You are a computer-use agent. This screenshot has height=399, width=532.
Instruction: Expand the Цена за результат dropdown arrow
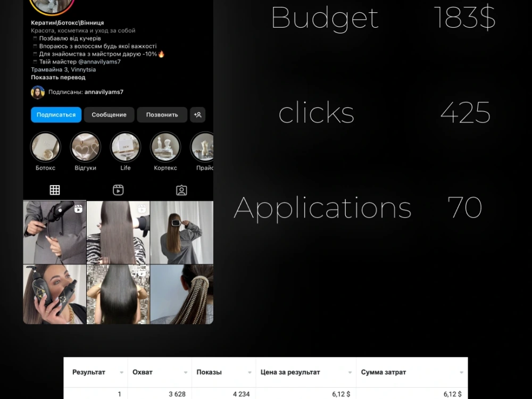(x=350, y=372)
